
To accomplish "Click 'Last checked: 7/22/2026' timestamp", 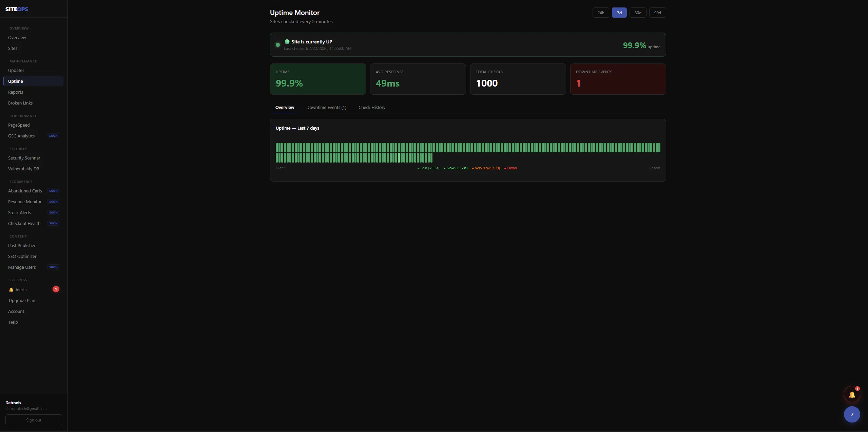I will (317, 49).
